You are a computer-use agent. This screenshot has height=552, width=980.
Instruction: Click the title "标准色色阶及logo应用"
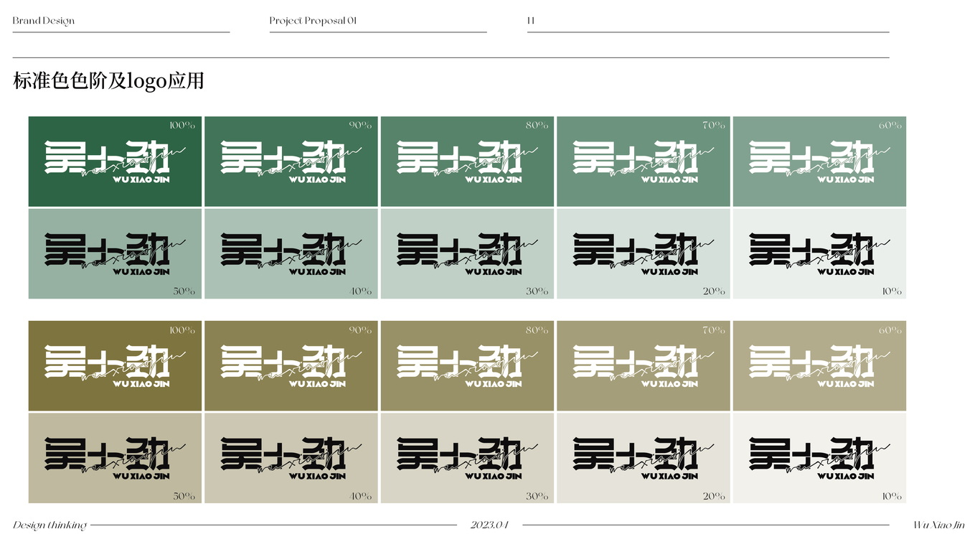pos(108,80)
